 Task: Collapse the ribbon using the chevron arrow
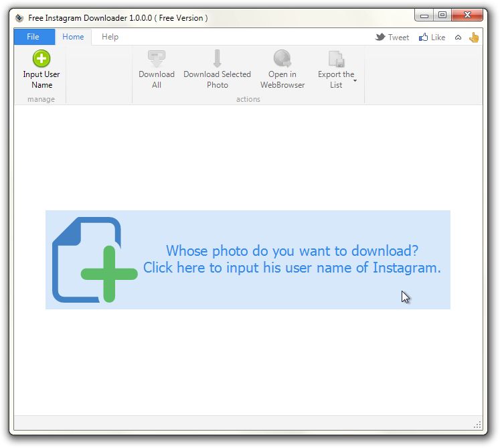click(x=459, y=38)
